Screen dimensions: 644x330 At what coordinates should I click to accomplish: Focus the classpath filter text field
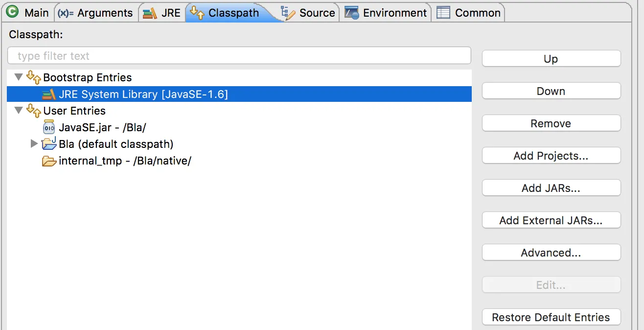tap(239, 56)
